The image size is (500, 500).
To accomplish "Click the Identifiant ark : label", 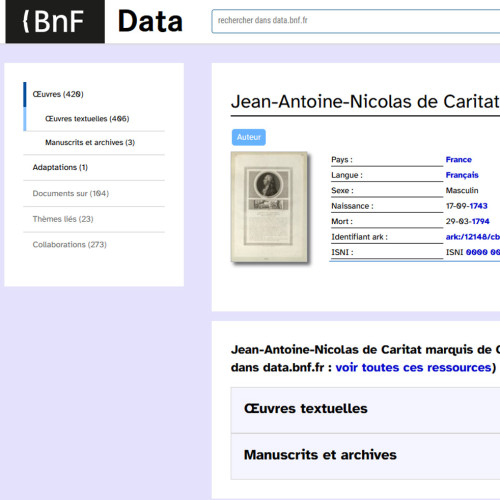I will 359,237.
